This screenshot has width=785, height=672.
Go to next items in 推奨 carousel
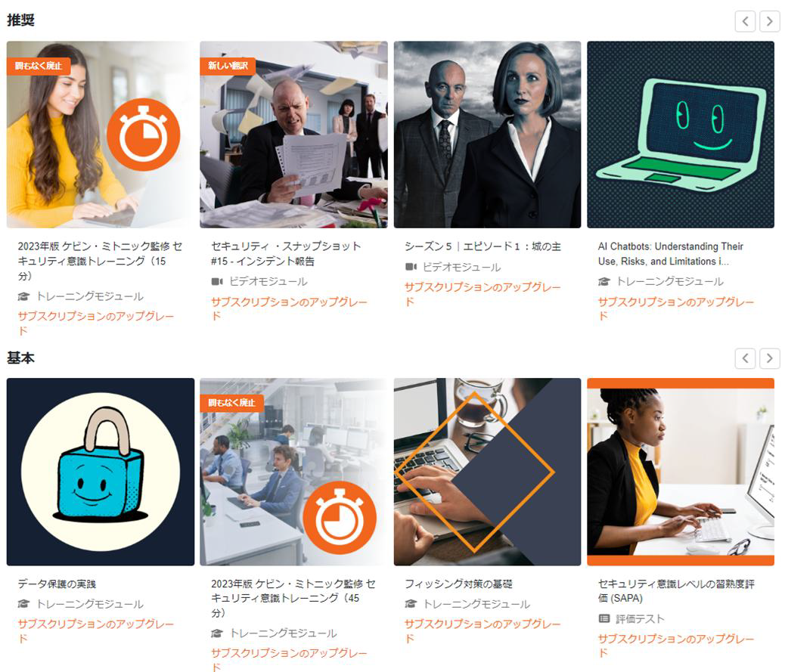(769, 21)
